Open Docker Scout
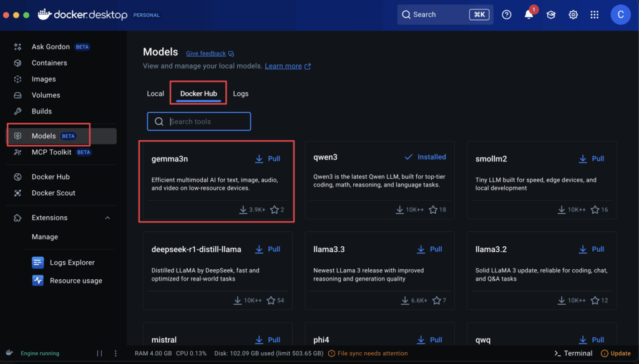 54,193
